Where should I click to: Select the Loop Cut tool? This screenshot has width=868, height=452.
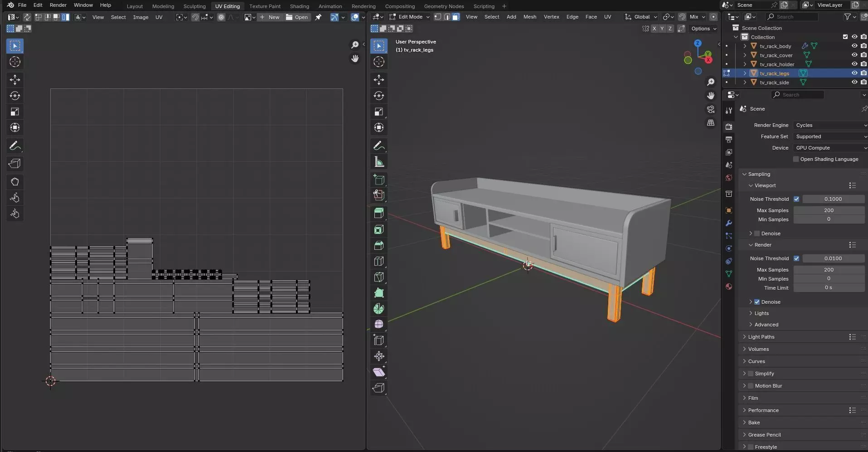coord(379,261)
